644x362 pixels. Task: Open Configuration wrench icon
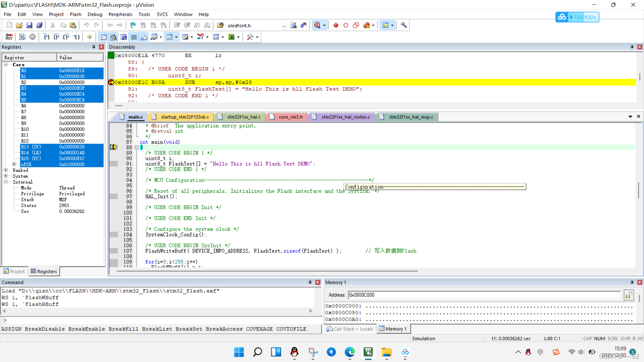(404, 25)
